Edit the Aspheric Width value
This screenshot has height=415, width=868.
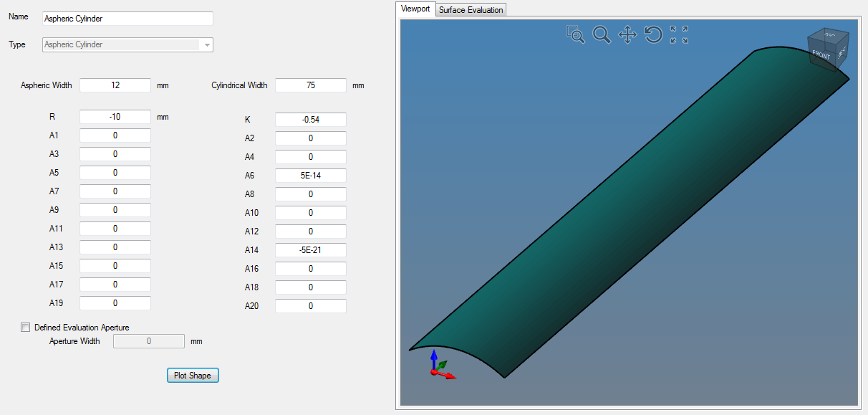coord(115,85)
